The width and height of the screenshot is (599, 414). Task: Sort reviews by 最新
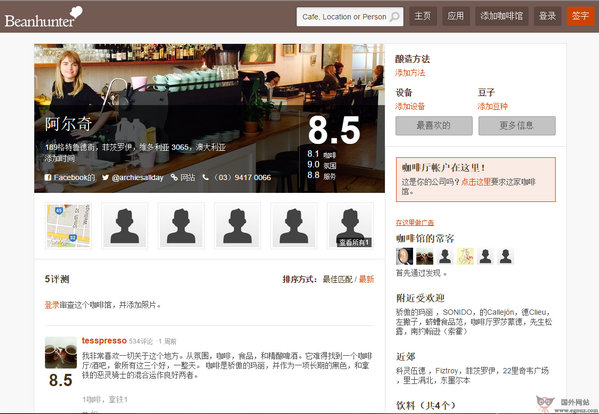tap(366, 279)
